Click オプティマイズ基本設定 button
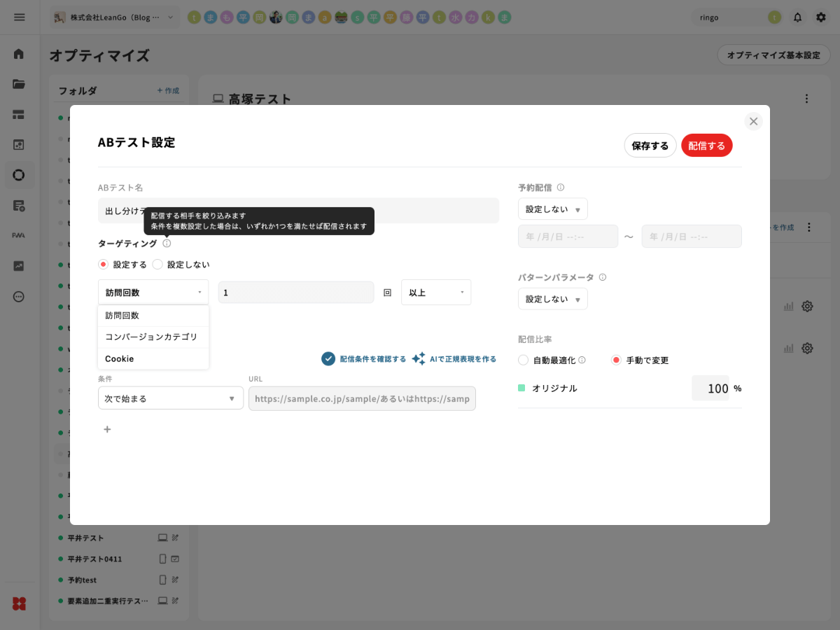Viewport: 840px width, 630px height. pos(773,55)
